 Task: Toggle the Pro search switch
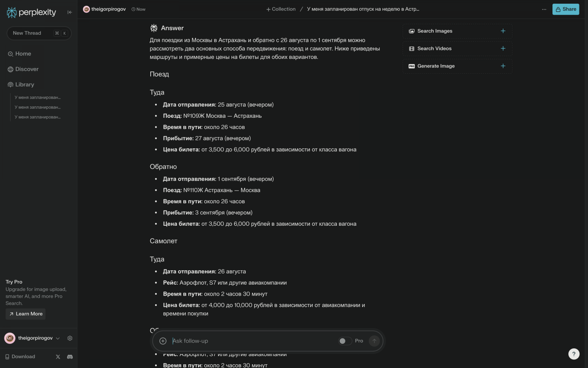pos(345,341)
